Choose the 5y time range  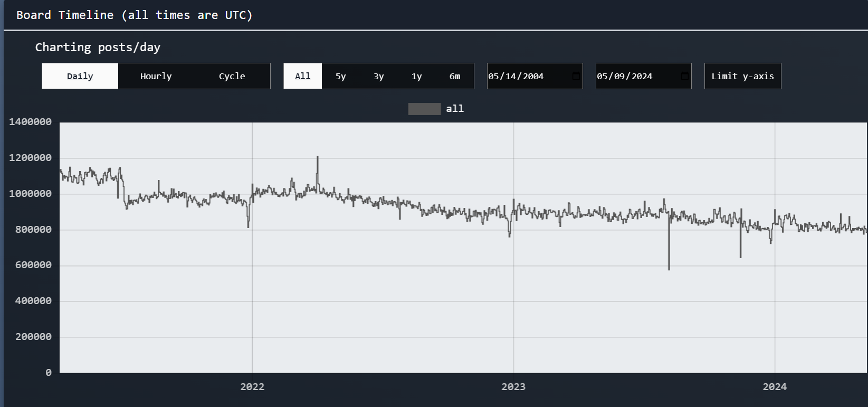341,76
